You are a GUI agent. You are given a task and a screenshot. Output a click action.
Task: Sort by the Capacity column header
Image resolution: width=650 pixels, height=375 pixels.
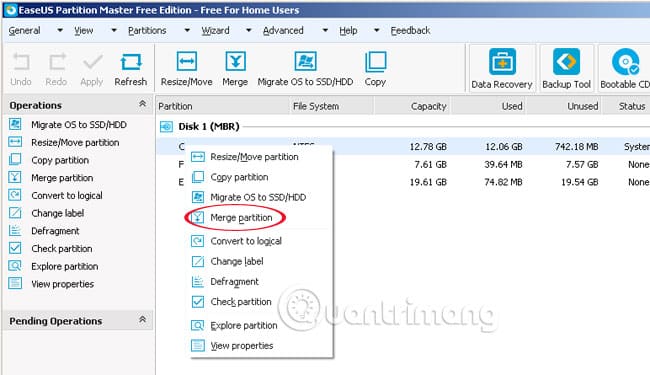tap(412, 106)
